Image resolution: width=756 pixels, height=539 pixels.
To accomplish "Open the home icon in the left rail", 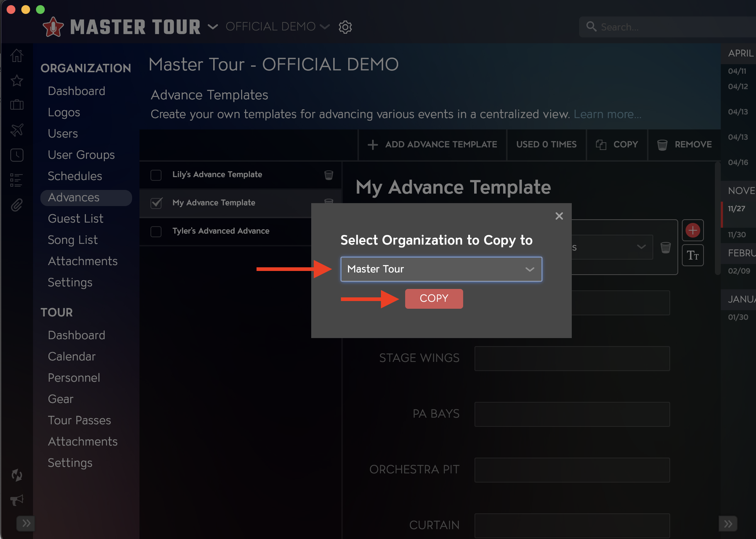I will (17, 56).
